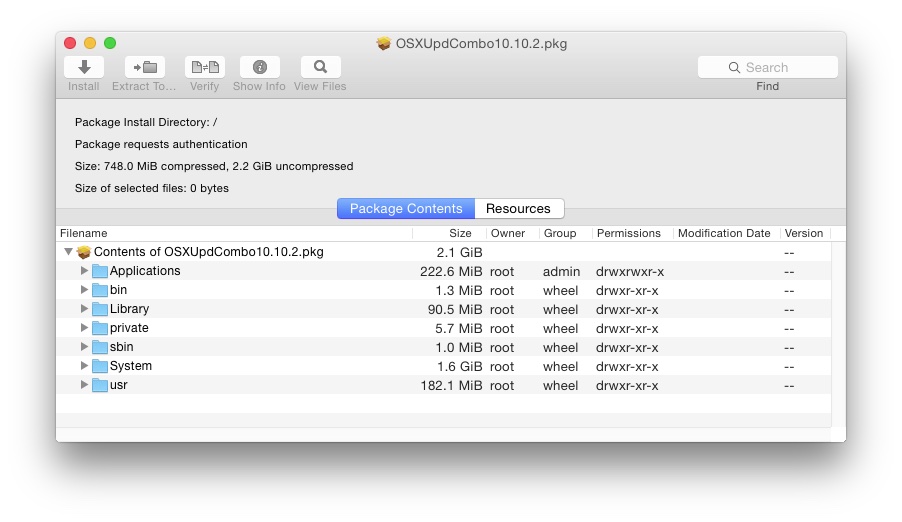Viewport: 902px width, 522px height.
Task: Minimize the window with the yellow button
Action: 90,43
